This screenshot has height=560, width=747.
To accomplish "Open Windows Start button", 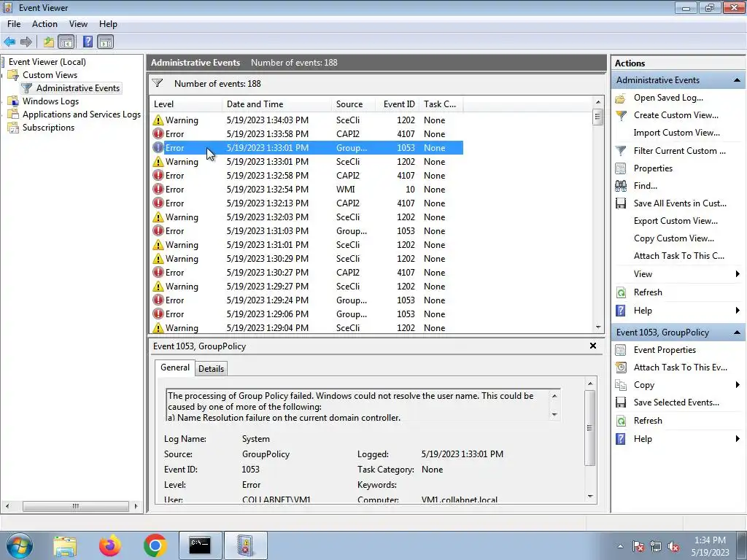I will pyautogui.click(x=19, y=545).
